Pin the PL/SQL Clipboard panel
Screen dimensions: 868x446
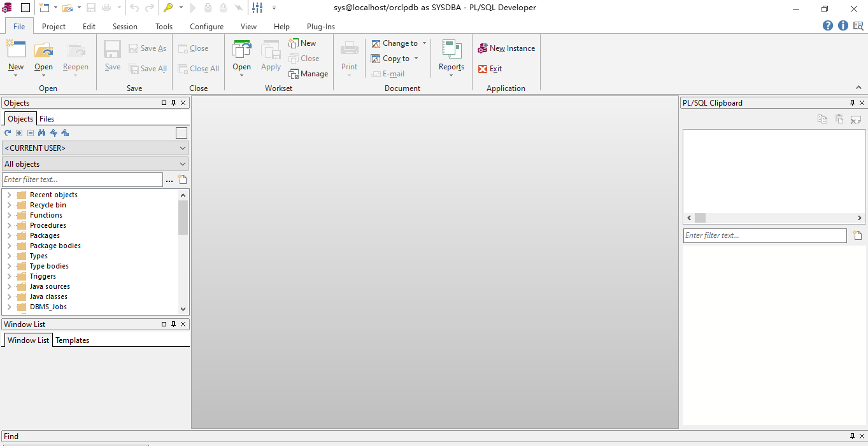(853, 102)
